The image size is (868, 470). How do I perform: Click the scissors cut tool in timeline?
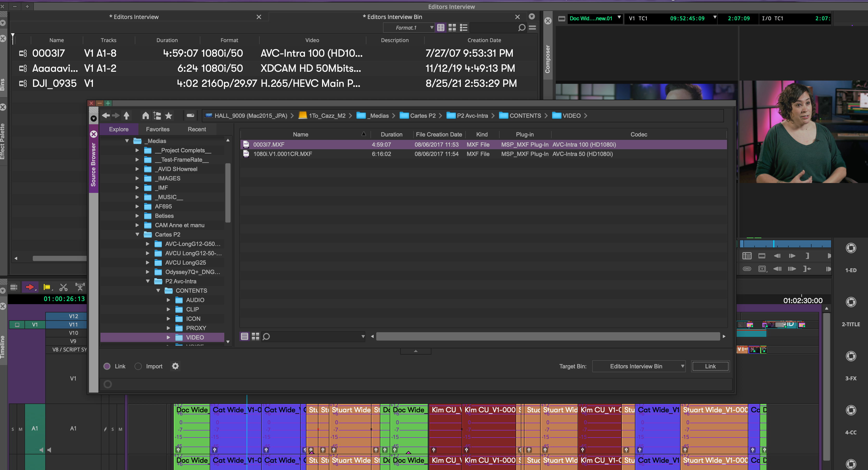pos(63,287)
